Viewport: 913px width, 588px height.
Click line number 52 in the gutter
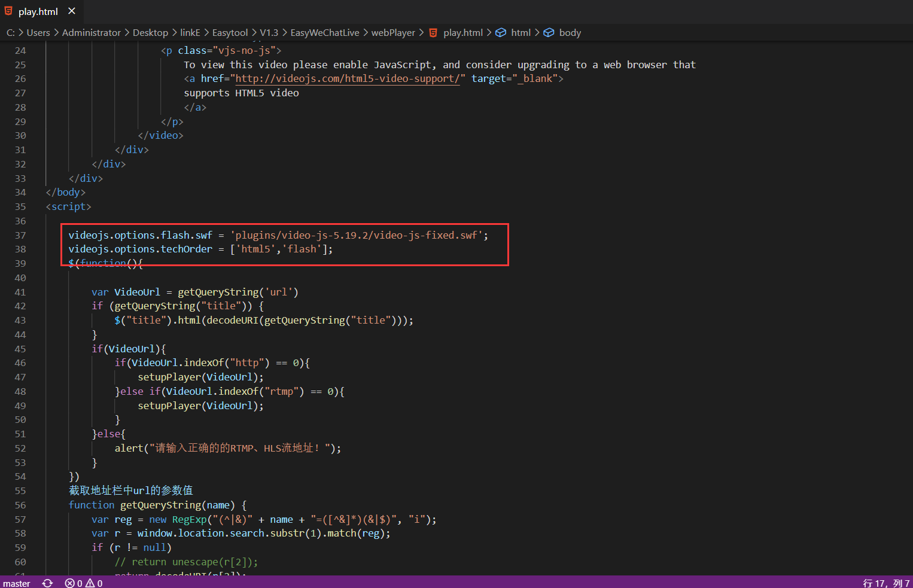20,448
